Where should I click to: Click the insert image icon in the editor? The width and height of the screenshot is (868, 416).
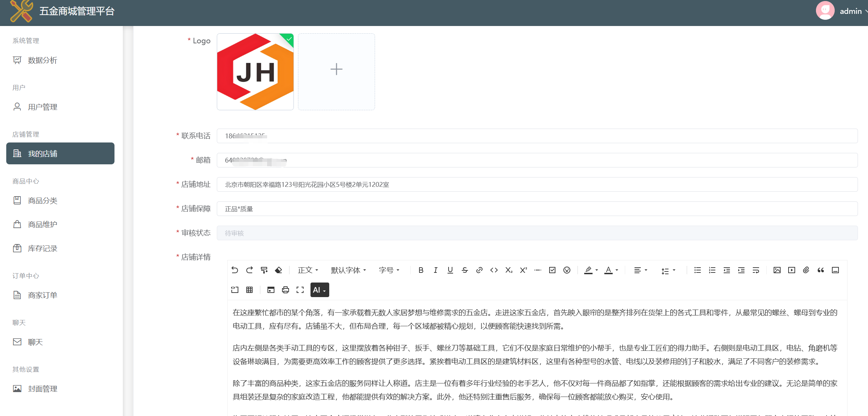[777, 270]
